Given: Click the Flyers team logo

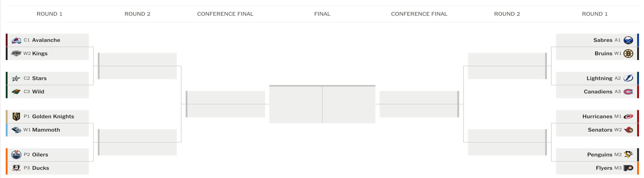Looking at the screenshot, I should 628,168.
